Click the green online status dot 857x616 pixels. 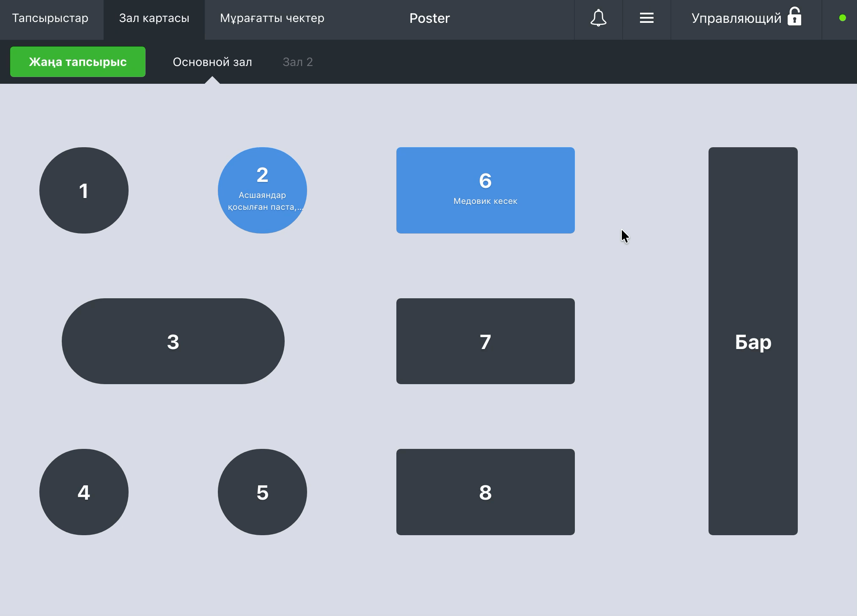point(842,18)
